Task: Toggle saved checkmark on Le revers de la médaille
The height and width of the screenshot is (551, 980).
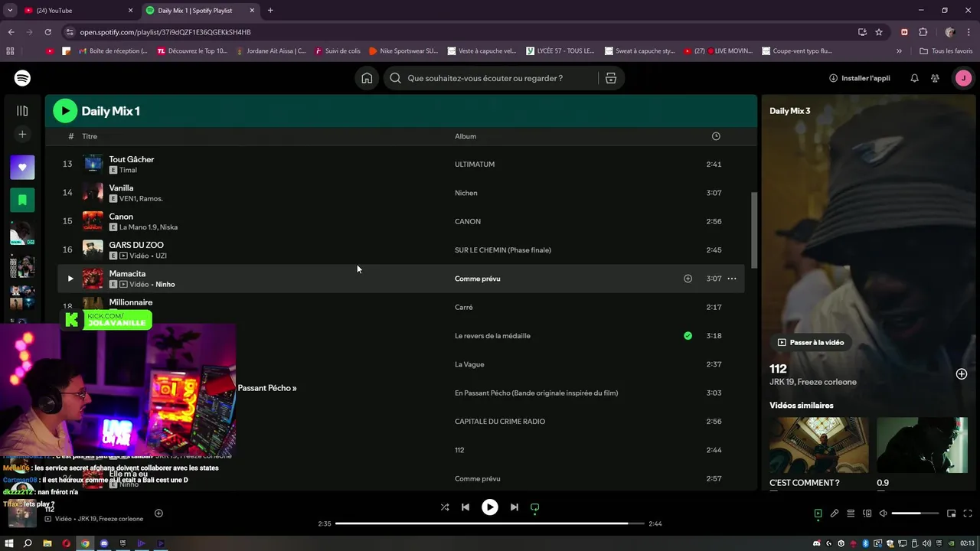Action: coord(688,335)
